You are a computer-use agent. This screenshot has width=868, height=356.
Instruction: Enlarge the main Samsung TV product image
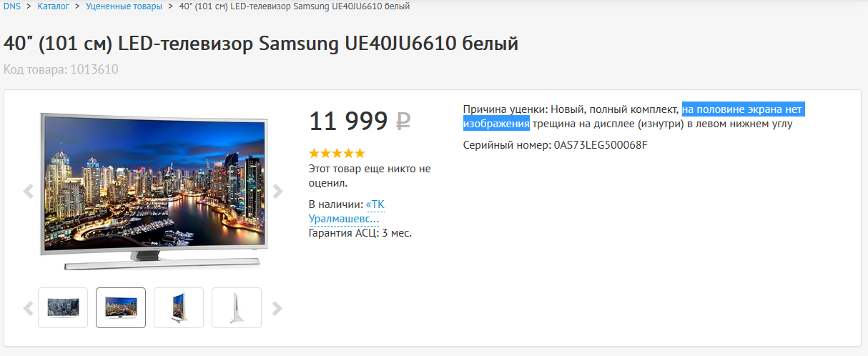tap(152, 191)
